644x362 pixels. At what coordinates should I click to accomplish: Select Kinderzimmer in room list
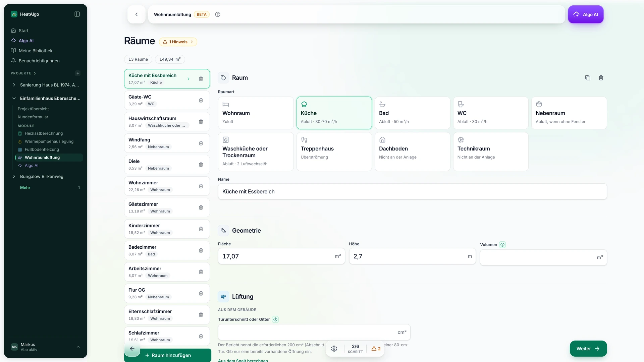tap(167, 229)
